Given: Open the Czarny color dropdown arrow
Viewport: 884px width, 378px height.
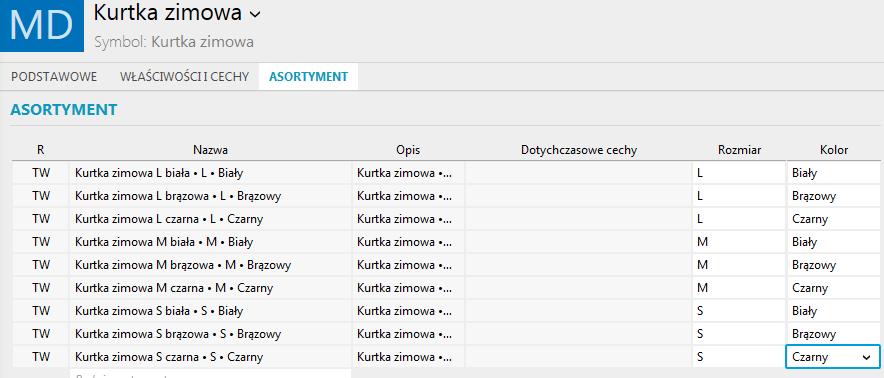Looking at the screenshot, I should (x=866, y=357).
